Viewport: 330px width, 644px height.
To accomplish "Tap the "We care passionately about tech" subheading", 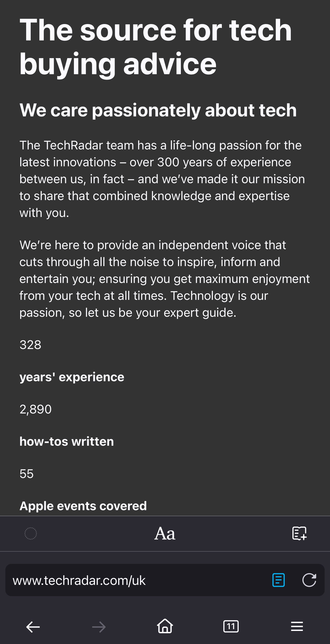I will click(x=158, y=110).
